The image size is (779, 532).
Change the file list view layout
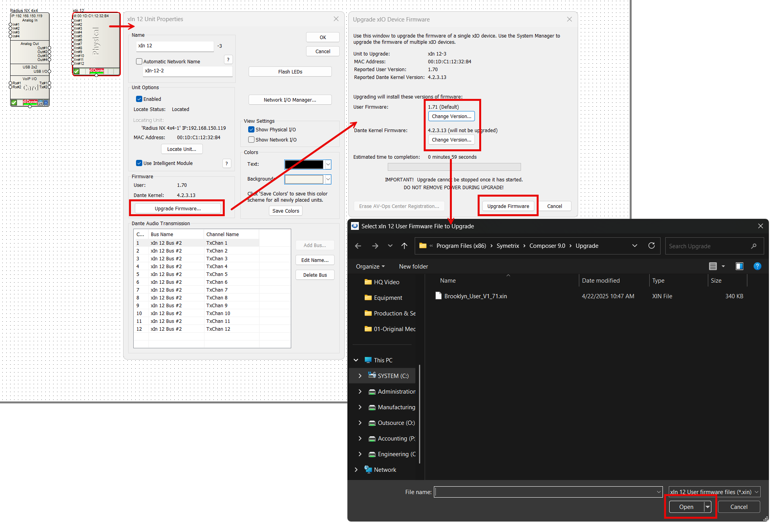713,266
